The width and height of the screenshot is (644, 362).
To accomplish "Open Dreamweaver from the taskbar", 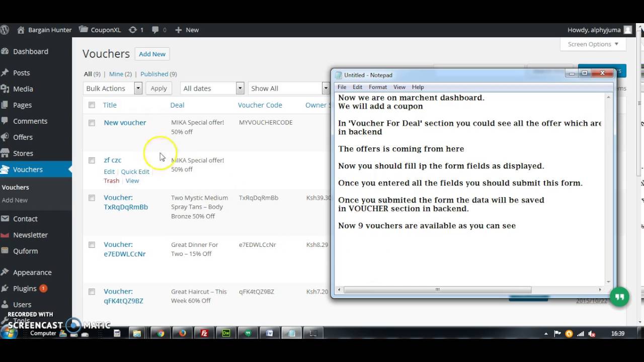I will pos(226,333).
